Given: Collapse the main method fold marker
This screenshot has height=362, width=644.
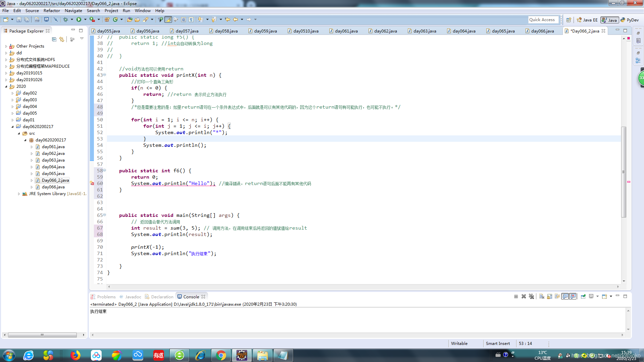Looking at the screenshot, I should click(x=105, y=215).
